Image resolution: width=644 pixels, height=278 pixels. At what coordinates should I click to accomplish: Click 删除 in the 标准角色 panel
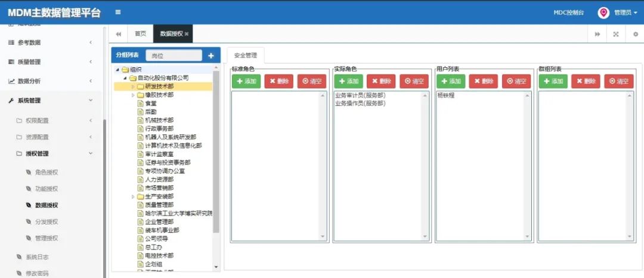pyautogui.click(x=279, y=81)
